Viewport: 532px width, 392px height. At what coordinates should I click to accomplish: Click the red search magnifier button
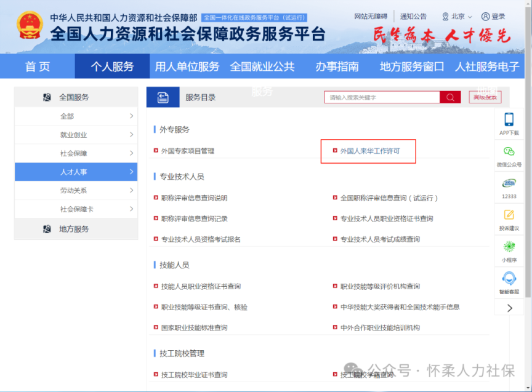[x=450, y=97]
